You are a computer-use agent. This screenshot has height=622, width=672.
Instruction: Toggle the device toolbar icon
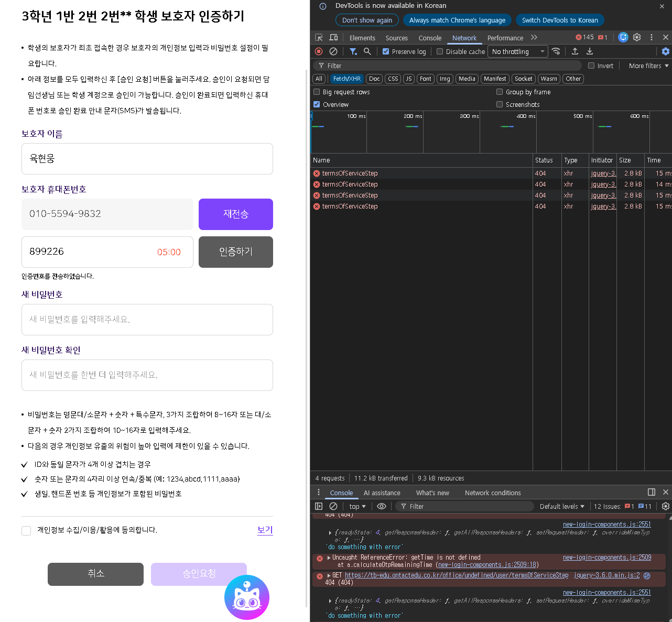click(x=333, y=38)
